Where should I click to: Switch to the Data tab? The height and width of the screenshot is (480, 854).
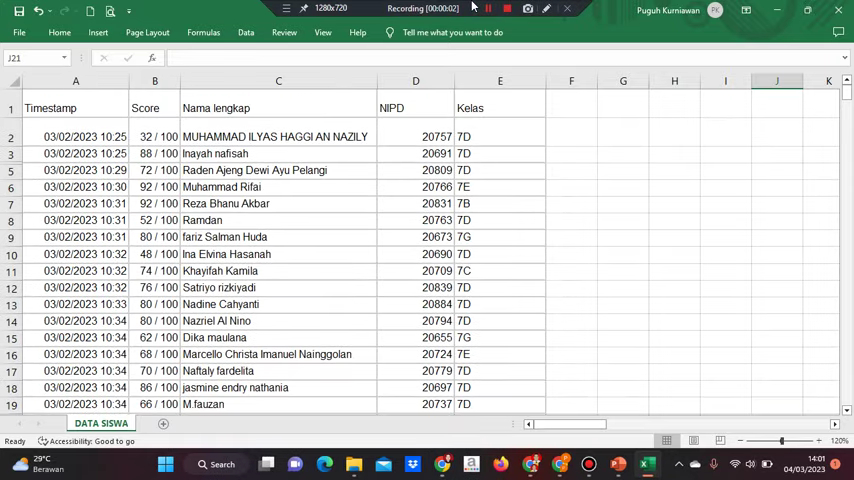246,33
